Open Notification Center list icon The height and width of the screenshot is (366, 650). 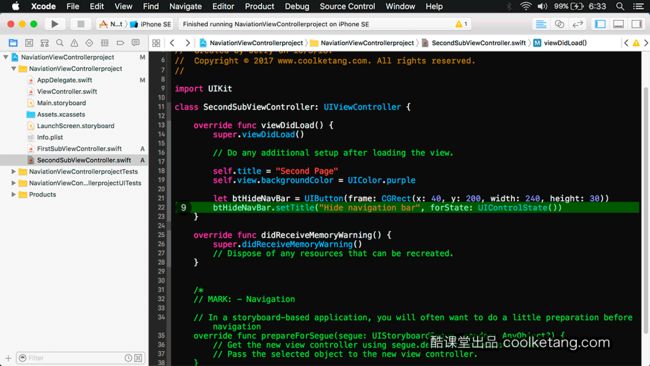(x=638, y=6)
